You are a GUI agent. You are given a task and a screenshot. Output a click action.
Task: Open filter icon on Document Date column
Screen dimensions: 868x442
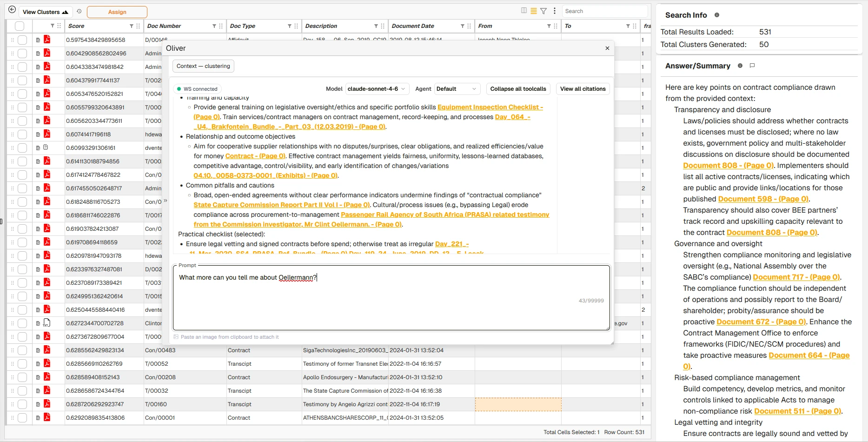tap(463, 26)
